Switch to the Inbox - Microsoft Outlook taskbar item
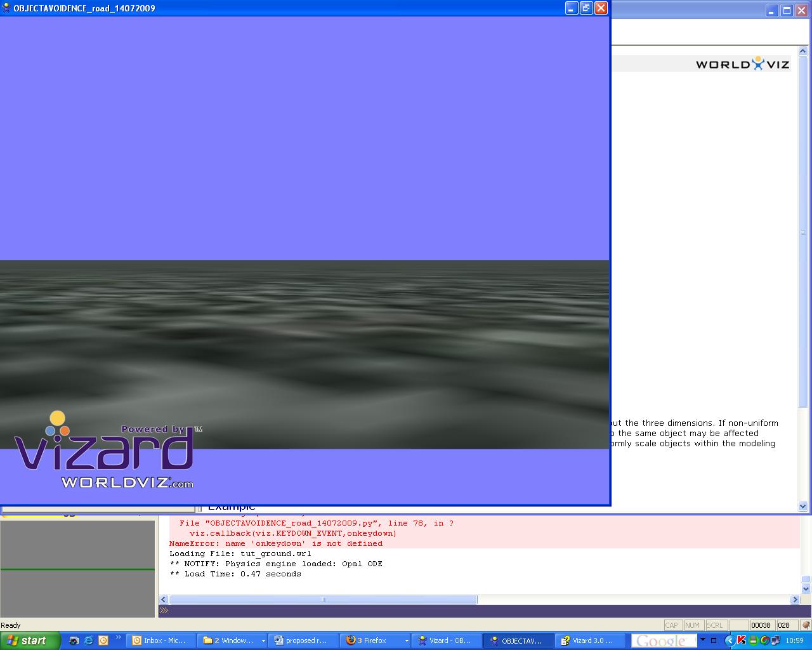The height and width of the screenshot is (650, 812). click(x=160, y=640)
